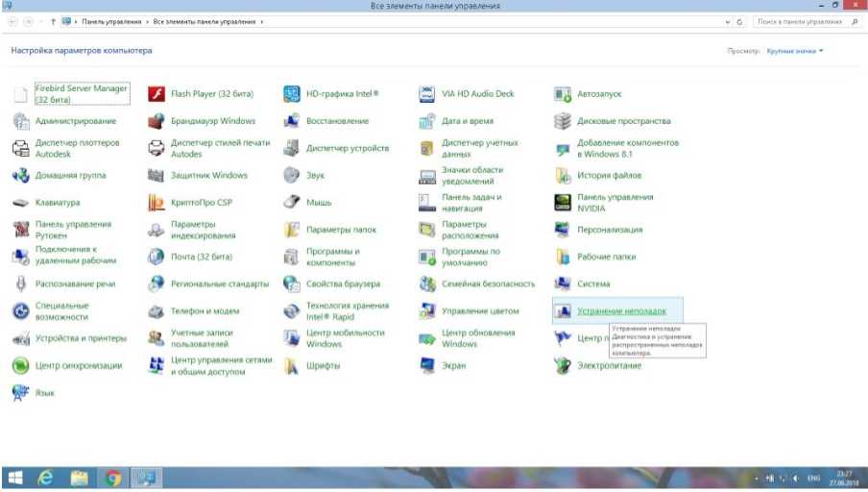Click the refresh button beside address bar
Screen dimensions: 868x492
[x=740, y=21]
